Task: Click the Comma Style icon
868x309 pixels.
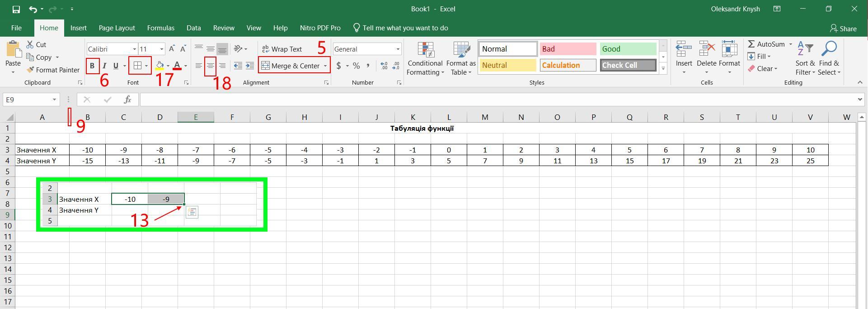Action: point(368,66)
